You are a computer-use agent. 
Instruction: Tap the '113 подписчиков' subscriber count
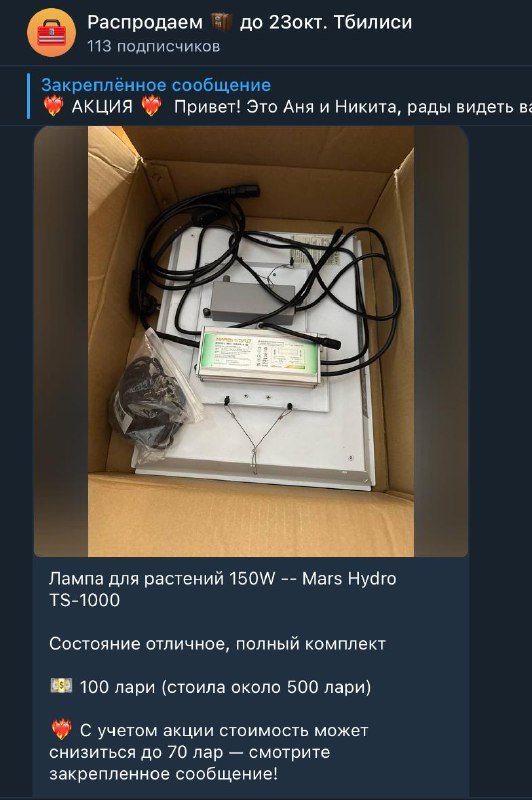click(154, 46)
